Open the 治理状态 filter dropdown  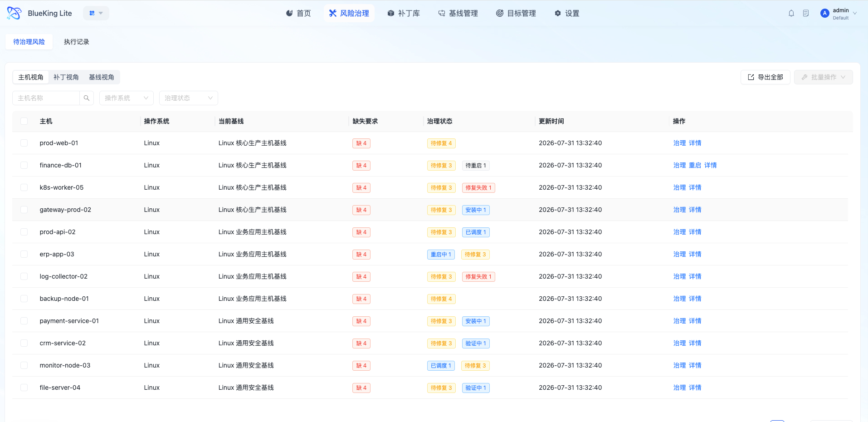[x=189, y=98]
